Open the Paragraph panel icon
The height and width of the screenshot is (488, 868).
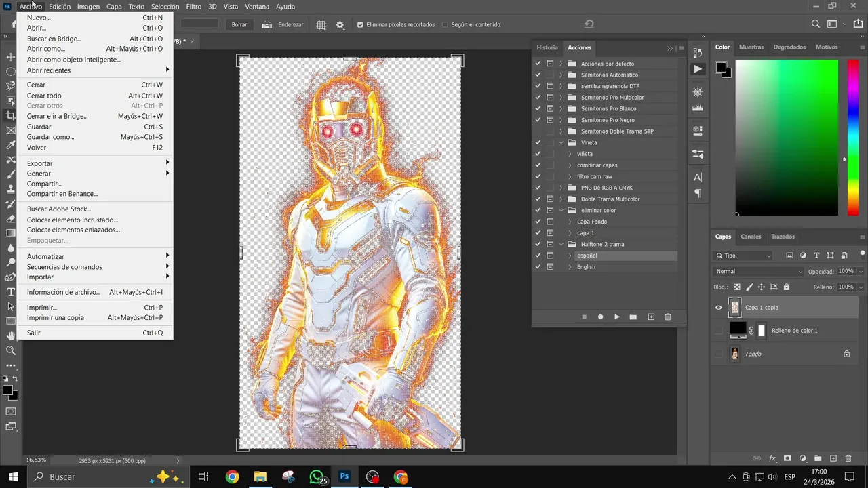coord(698,193)
